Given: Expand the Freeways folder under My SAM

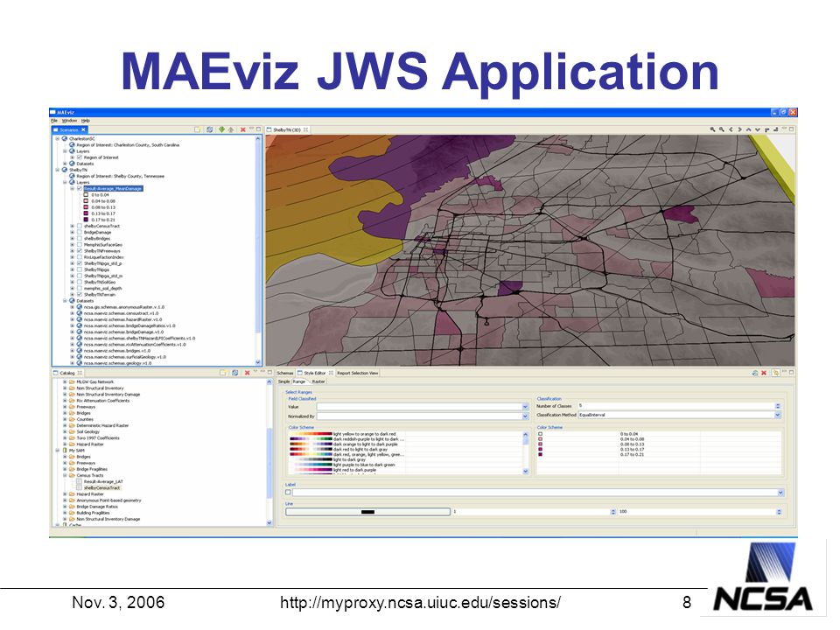Looking at the screenshot, I should [x=65, y=463].
